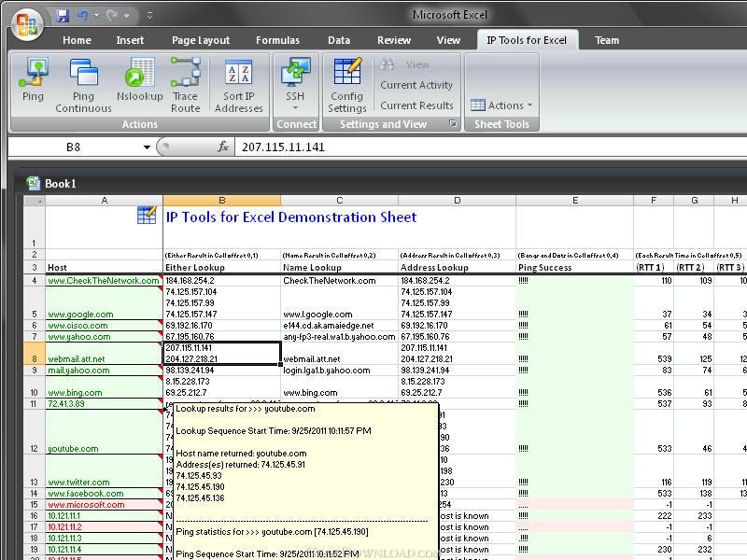Open the Data ribbon tab
The width and height of the screenshot is (747, 560).
click(x=339, y=40)
